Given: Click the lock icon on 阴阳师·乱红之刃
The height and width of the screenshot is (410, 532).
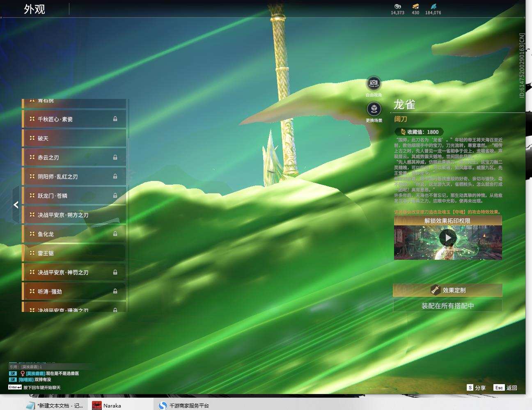Looking at the screenshot, I should pyautogui.click(x=115, y=176).
